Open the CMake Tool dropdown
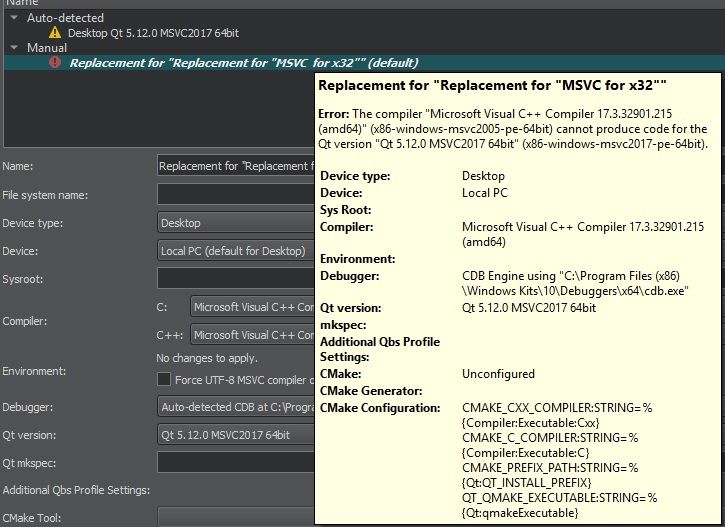This screenshot has height=527, width=725. pyautogui.click(x=236, y=517)
